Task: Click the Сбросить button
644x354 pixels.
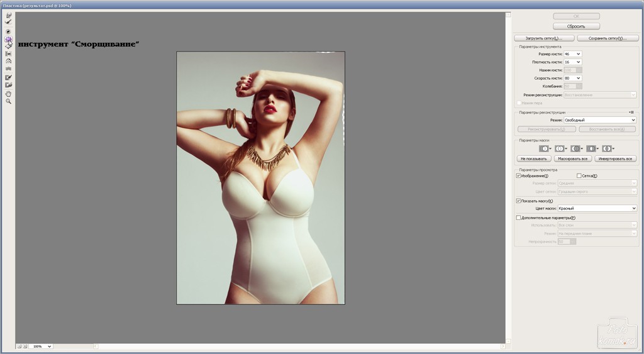Action: [576, 26]
